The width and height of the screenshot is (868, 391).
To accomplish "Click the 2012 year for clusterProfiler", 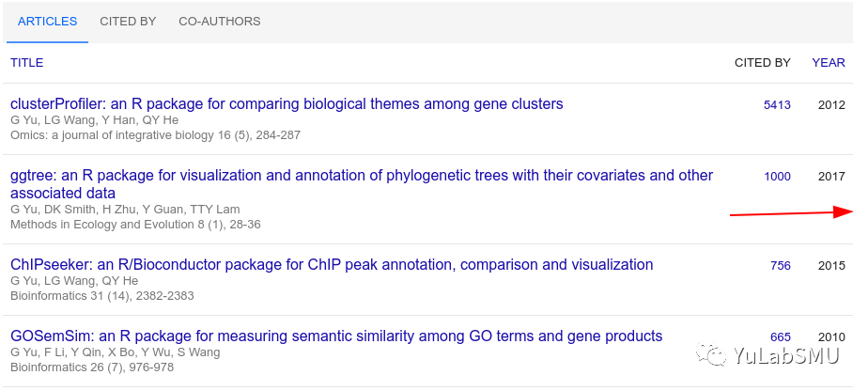I will tap(831, 105).
